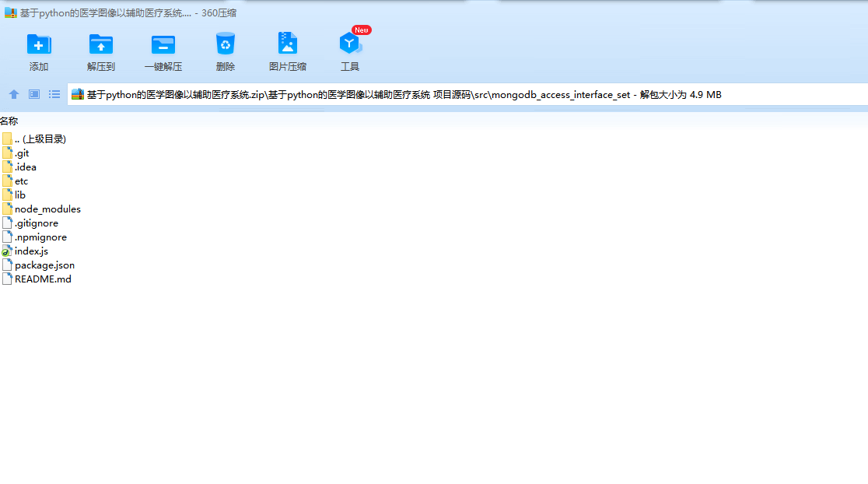Select the etc folder
Image resolution: width=868 pixels, height=484 pixels.
tap(16, 181)
